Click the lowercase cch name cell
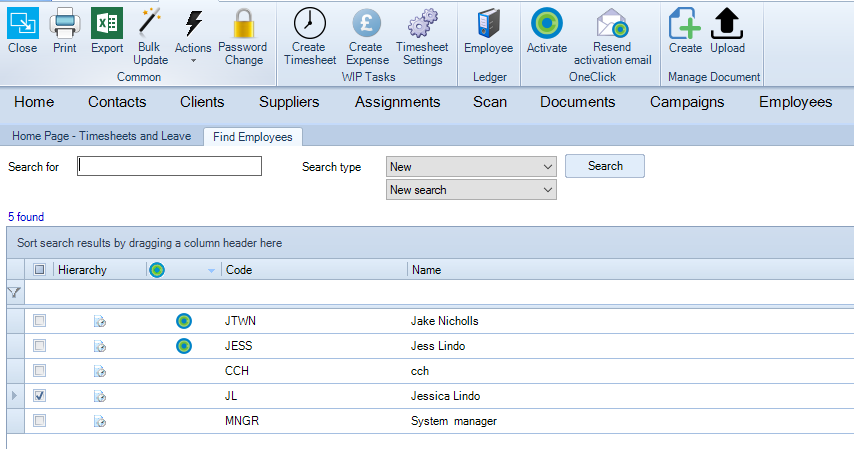Viewport: 854px width, 449px height. tap(420, 371)
